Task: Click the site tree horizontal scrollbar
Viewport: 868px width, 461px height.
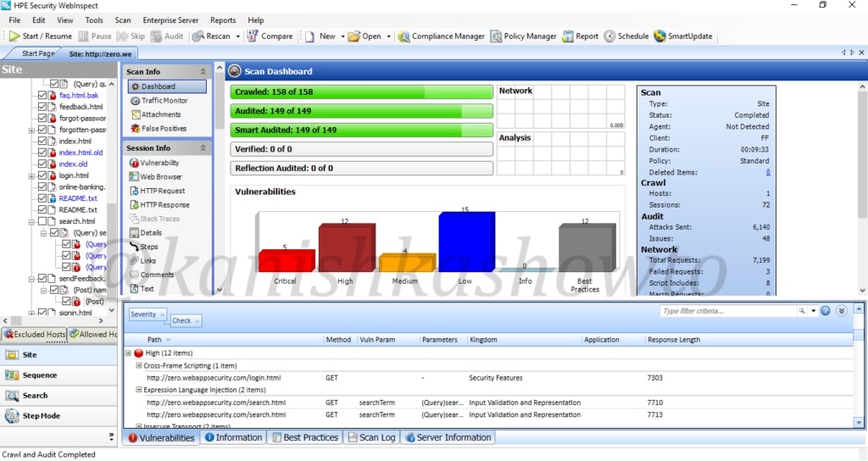Action: [53, 320]
